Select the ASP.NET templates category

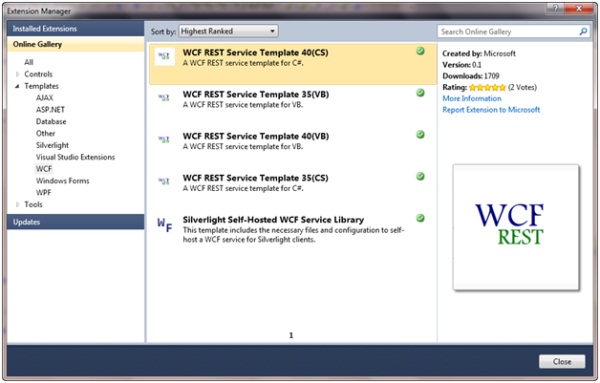click(50, 110)
